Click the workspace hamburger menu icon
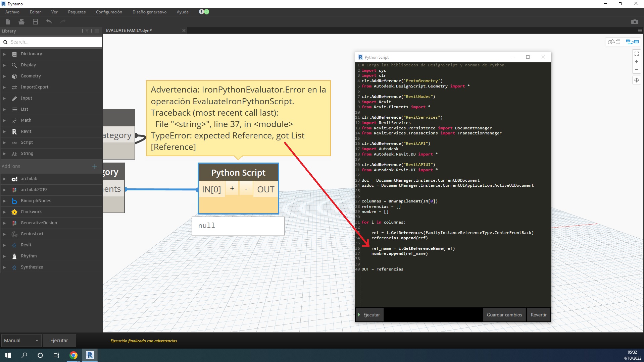Viewport: 644px width, 362px height. tap(640, 31)
